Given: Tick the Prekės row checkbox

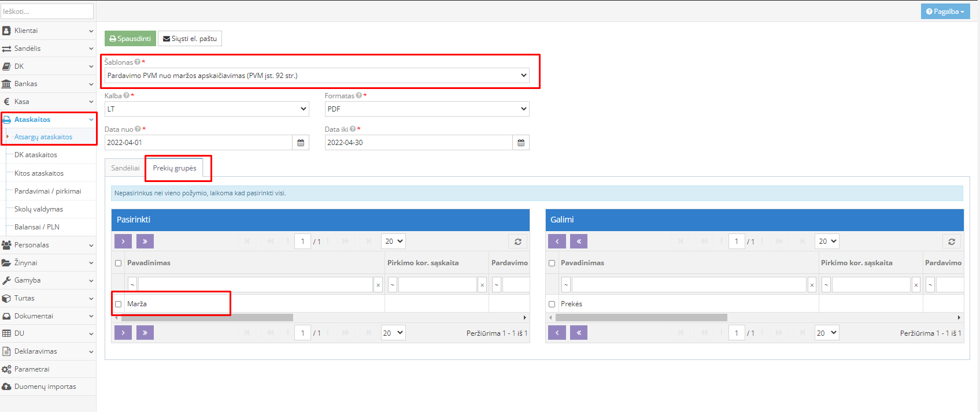Looking at the screenshot, I should [x=552, y=304].
